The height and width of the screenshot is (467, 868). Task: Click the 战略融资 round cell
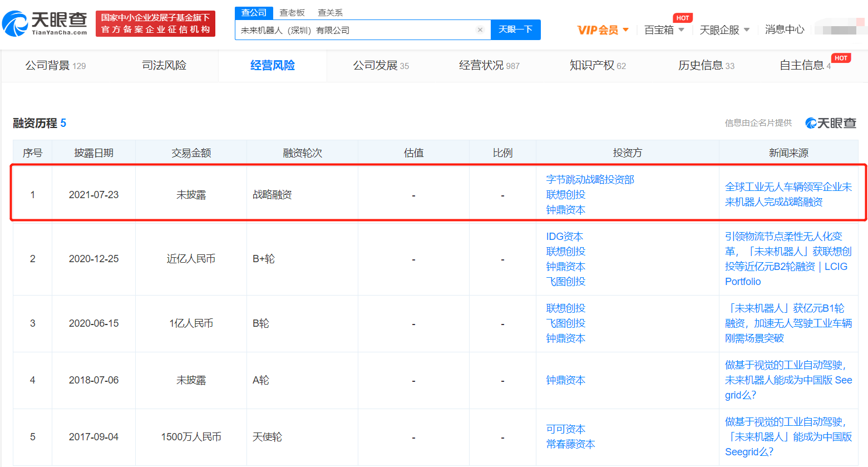pyautogui.click(x=272, y=195)
